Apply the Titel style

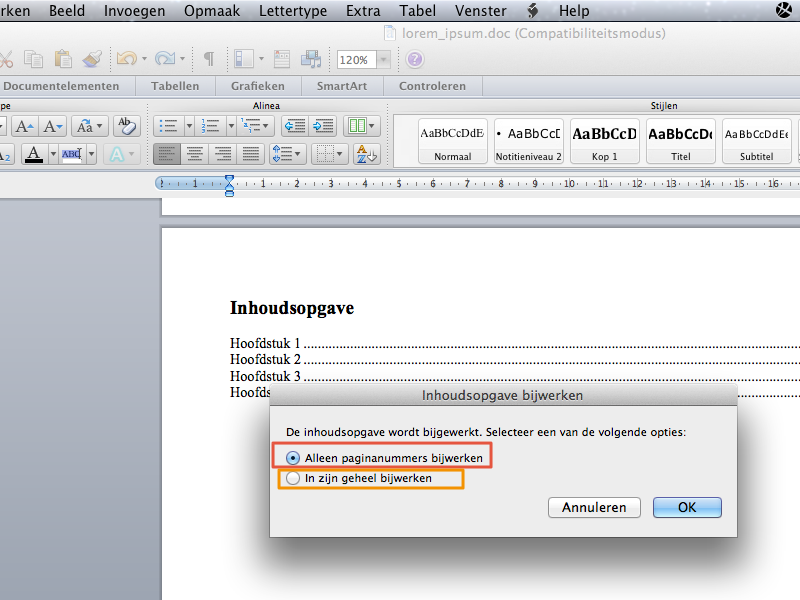point(681,141)
